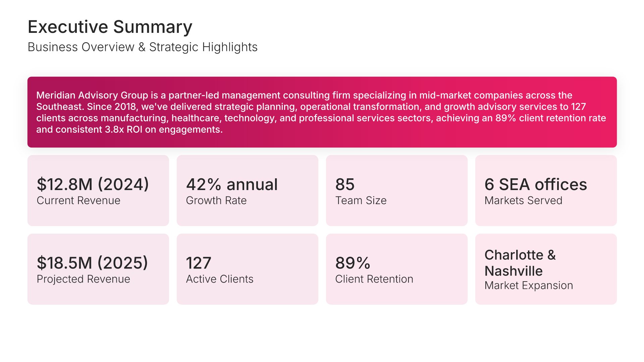Select the 127 value in the Active Clients card
The width and height of the screenshot is (644, 362).
199,263
